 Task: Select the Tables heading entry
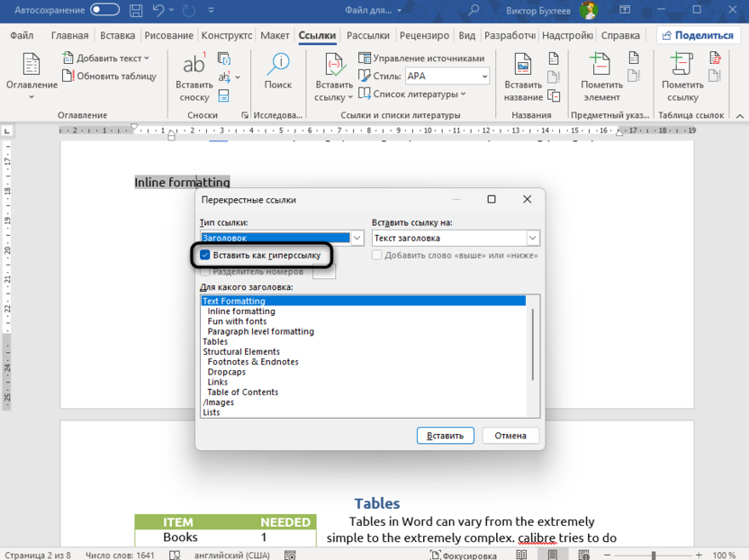[215, 341]
